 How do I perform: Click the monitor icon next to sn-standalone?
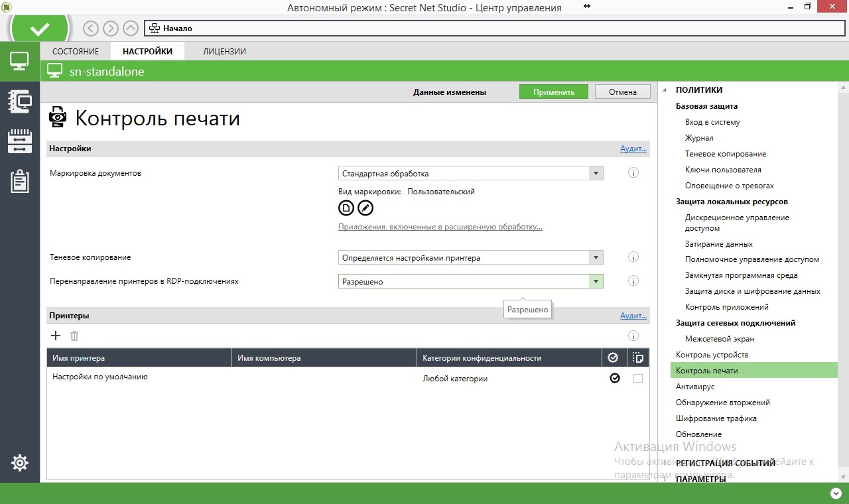(55, 71)
